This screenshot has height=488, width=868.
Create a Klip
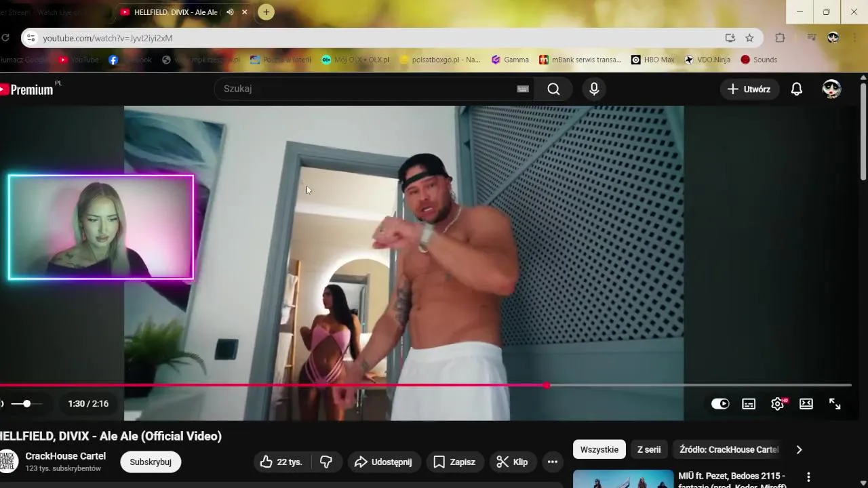tap(513, 462)
